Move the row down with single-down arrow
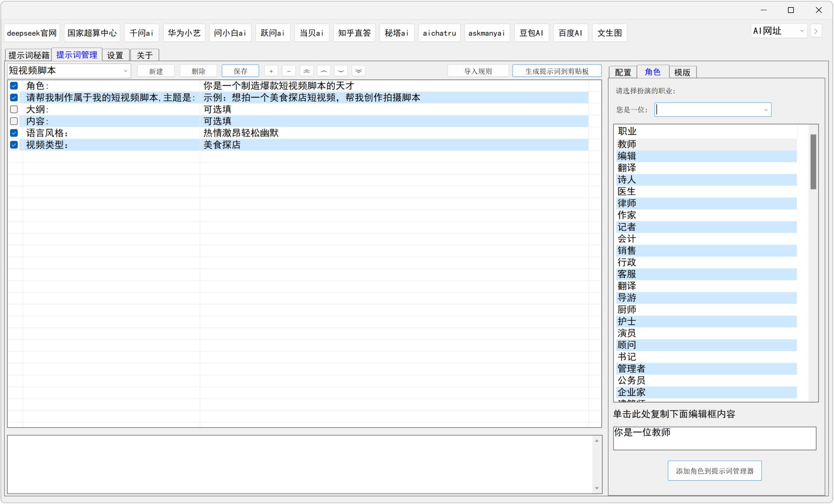This screenshot has width=834, height=504. [x=341, y=71]
